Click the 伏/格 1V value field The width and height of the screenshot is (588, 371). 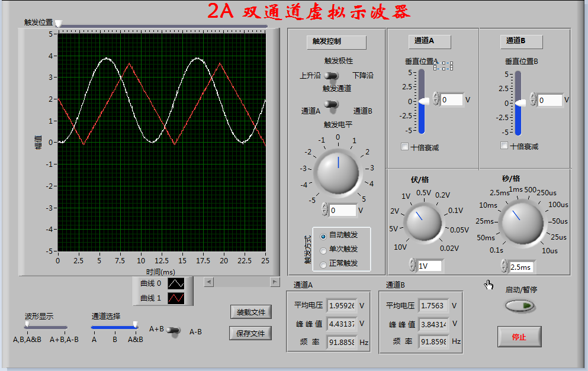(x=430, y=266)
